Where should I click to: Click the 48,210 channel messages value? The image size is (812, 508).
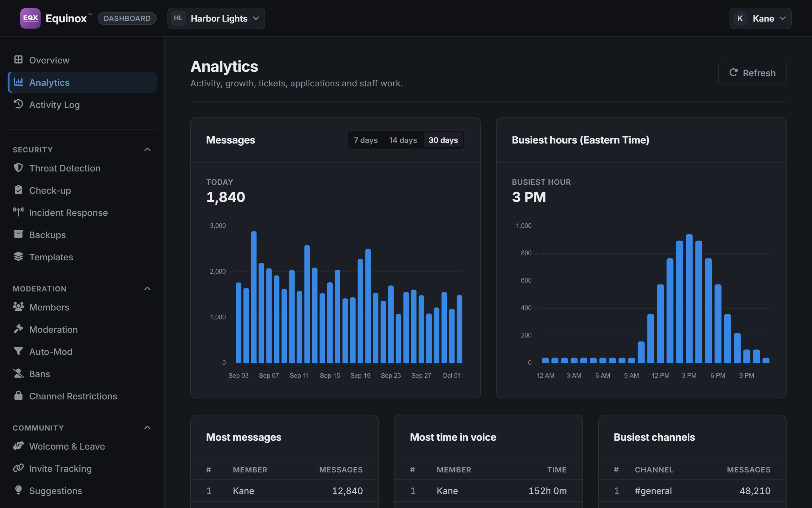[x=755, y=491]
